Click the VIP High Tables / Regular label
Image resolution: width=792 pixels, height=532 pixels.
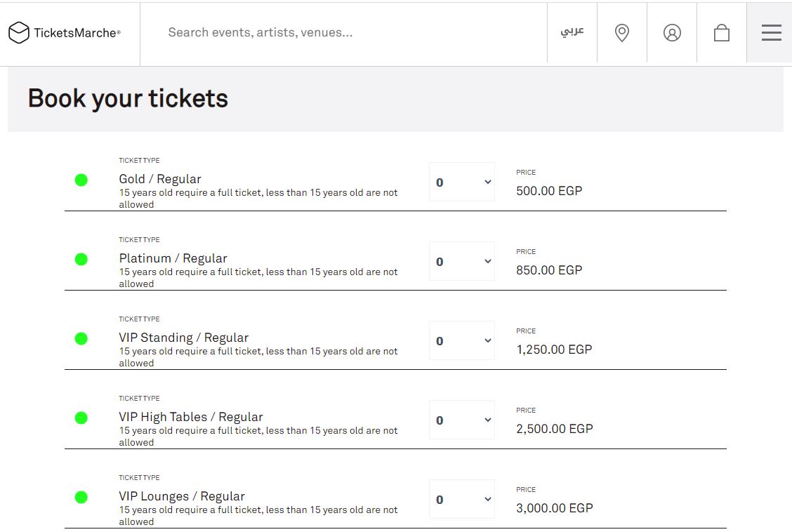click(x=191, y=417)
